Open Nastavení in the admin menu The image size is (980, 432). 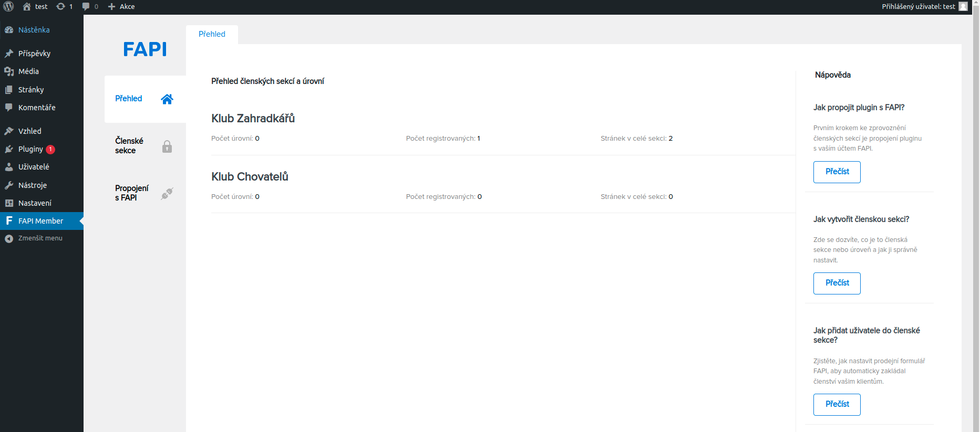(x=42, y=203)
